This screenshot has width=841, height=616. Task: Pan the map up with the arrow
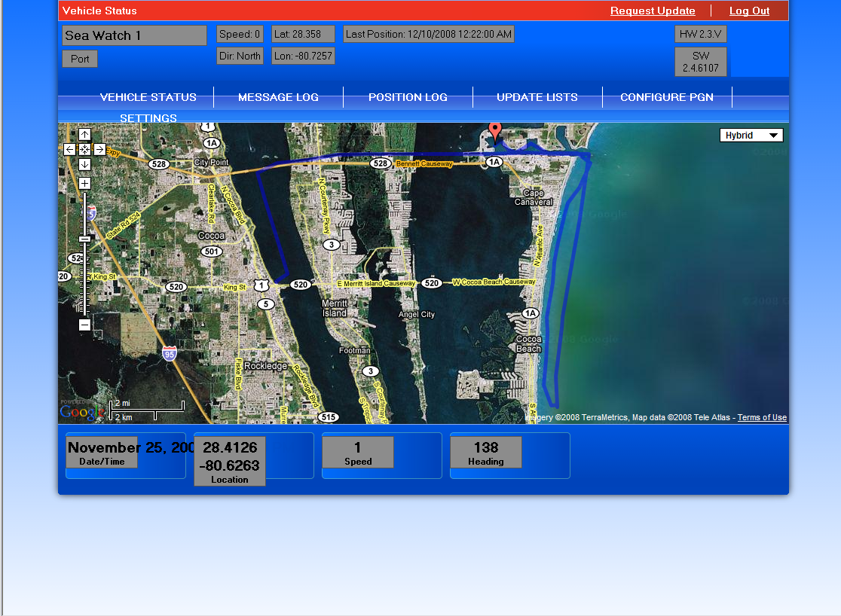(84, 135)
